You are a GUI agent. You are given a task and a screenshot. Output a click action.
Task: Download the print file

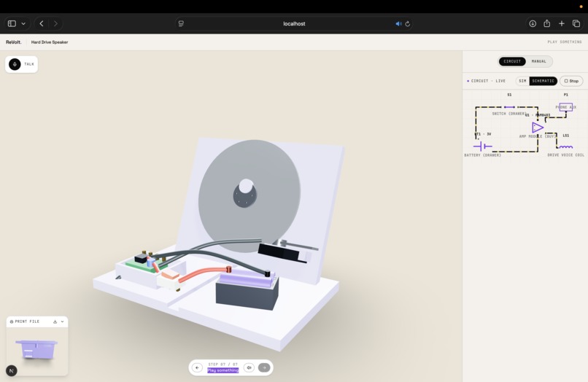point(55,321)
